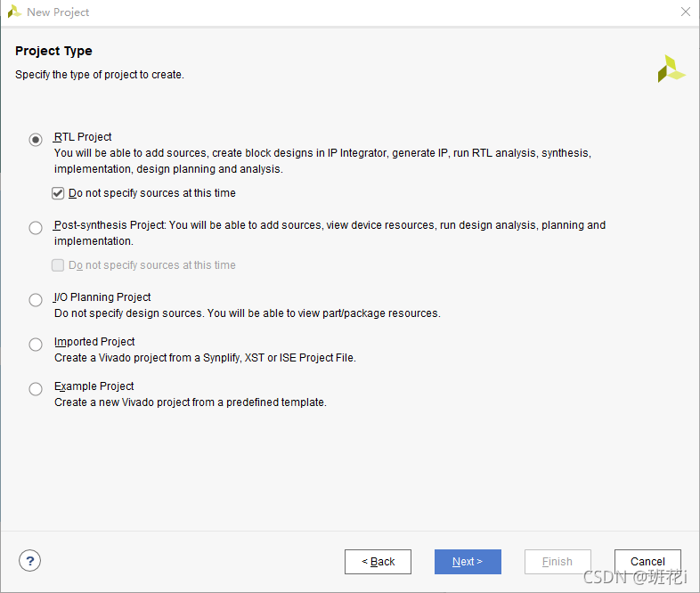Click the 'Project Type' heading

point(53,51)
